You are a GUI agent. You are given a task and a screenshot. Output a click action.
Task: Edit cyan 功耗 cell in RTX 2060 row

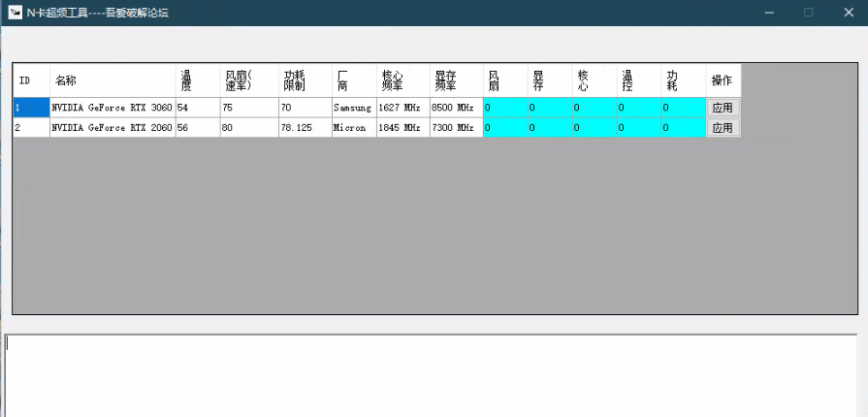[x=684, y=128]
